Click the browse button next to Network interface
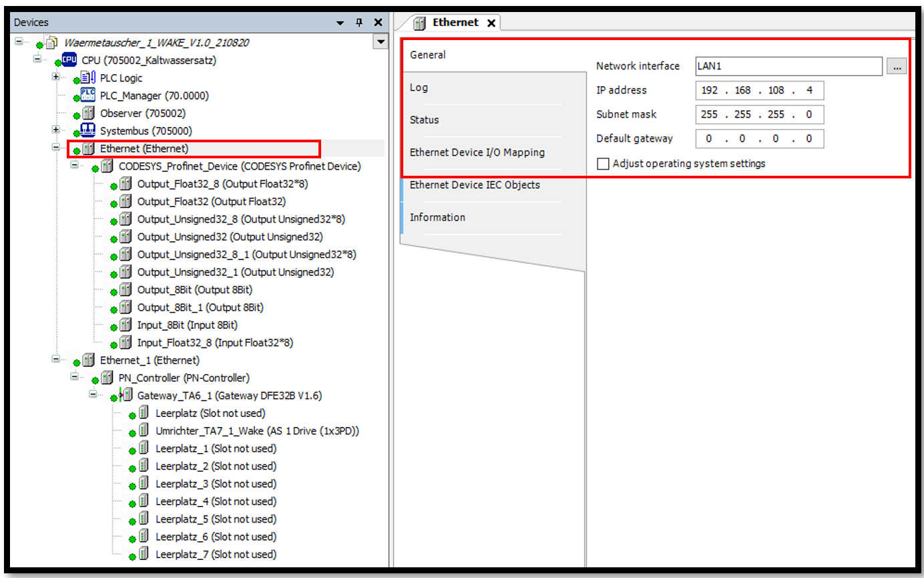 coord(897,66)
